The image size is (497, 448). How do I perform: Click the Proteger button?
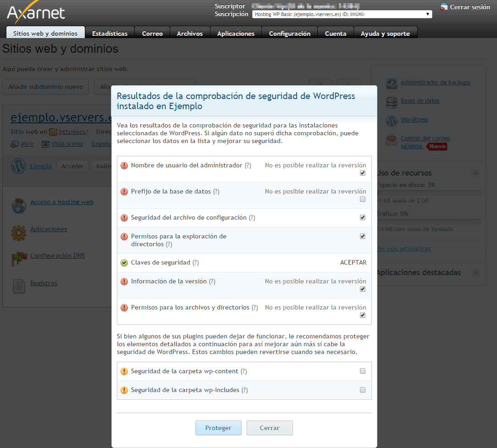218,428
